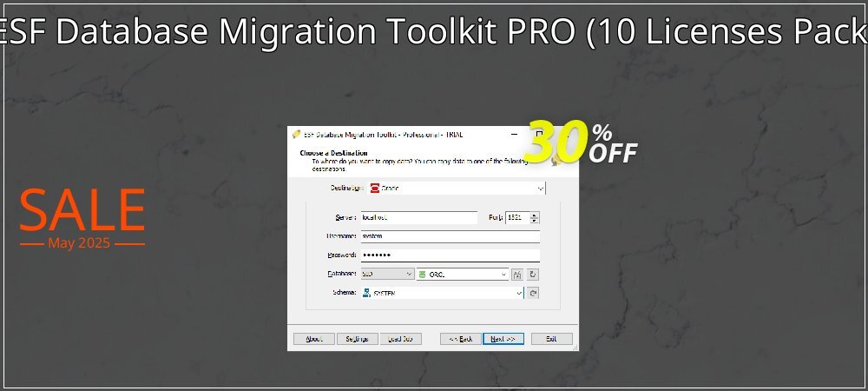Viewport: 868px width, 391px height.
Task: Click the 'May 2025' text
Action: pos(79,243)
